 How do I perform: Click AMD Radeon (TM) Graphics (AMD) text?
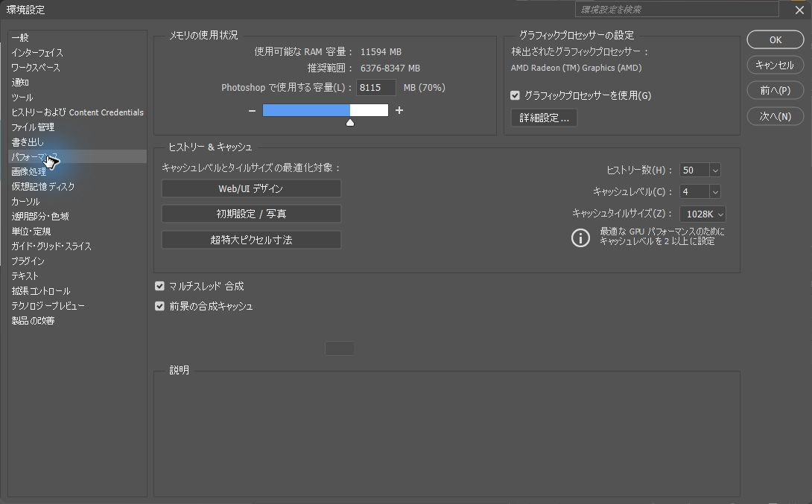click(x=576, y=68)
